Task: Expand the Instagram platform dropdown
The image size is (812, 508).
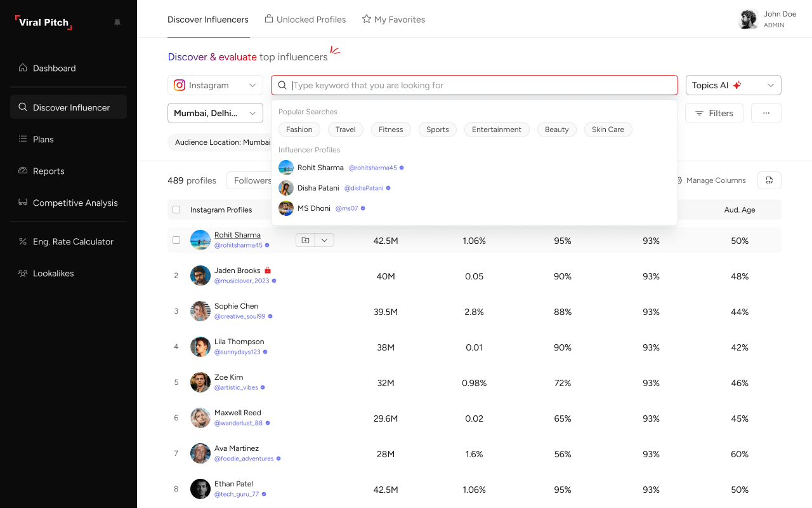Action: (x=215, y=85)
